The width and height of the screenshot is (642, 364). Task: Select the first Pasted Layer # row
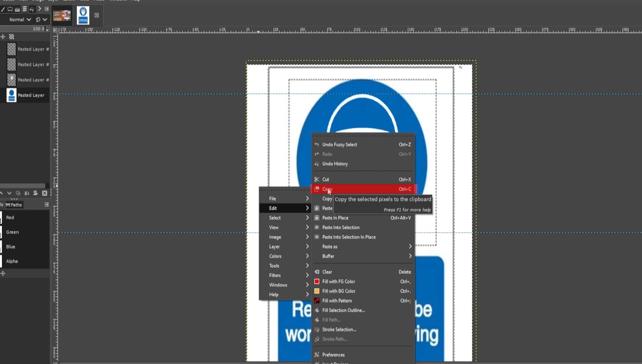coord(25,49)
